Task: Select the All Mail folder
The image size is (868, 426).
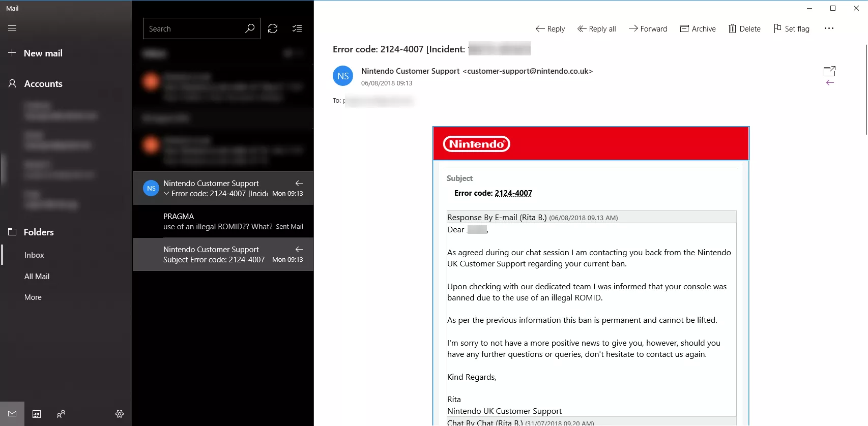Action: tap(37, 277)
